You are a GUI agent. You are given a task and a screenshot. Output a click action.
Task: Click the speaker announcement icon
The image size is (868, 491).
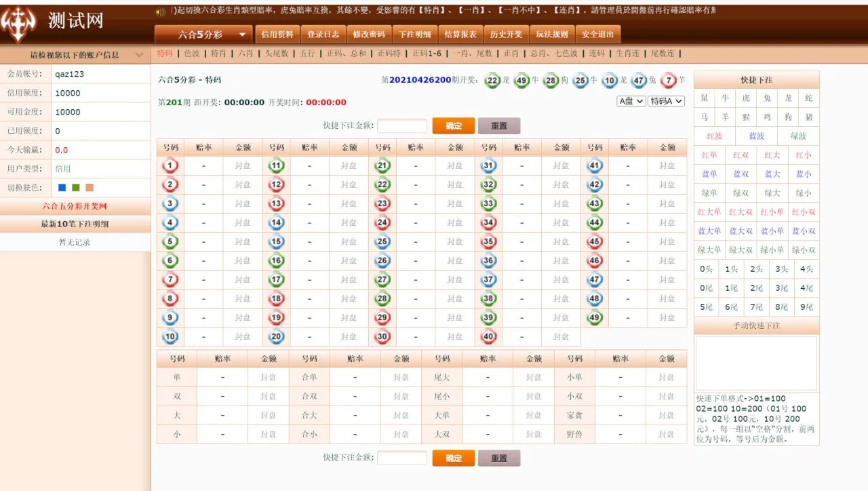pyautogui.click(x=160, y=12)
